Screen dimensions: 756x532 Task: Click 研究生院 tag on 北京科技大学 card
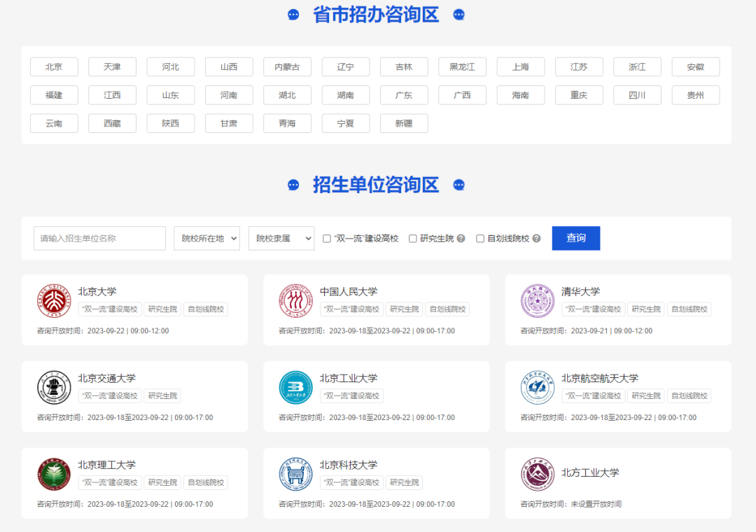pos(404,482)
